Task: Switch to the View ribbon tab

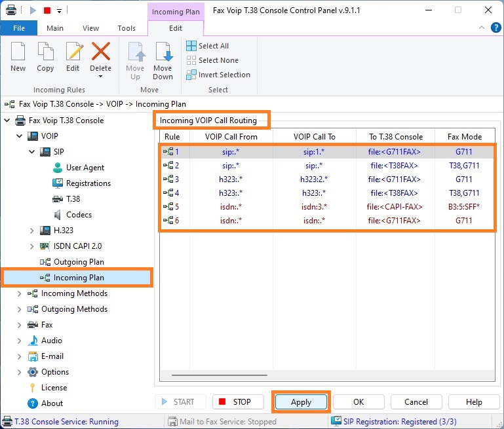Action: coord(90,28)
